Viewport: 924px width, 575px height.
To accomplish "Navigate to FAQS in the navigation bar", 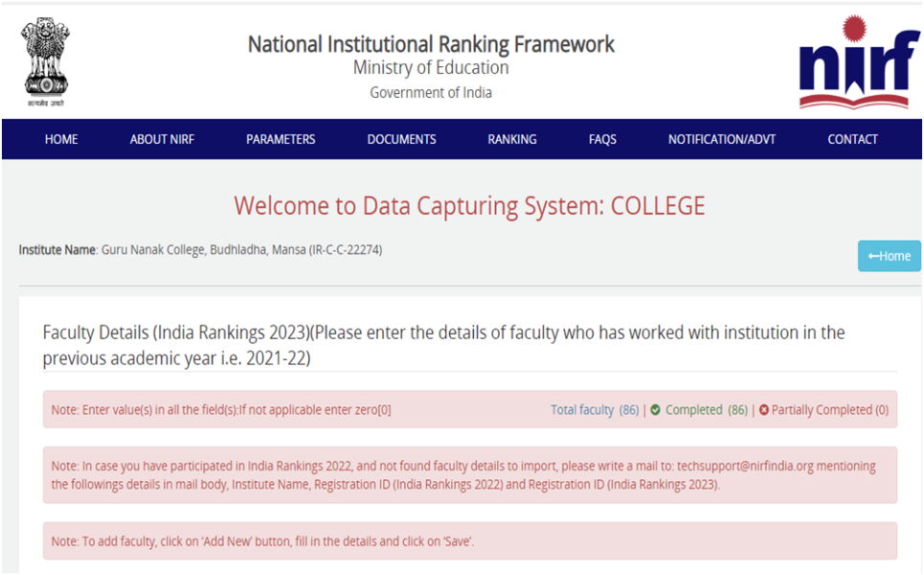I will tap(602, 140).
